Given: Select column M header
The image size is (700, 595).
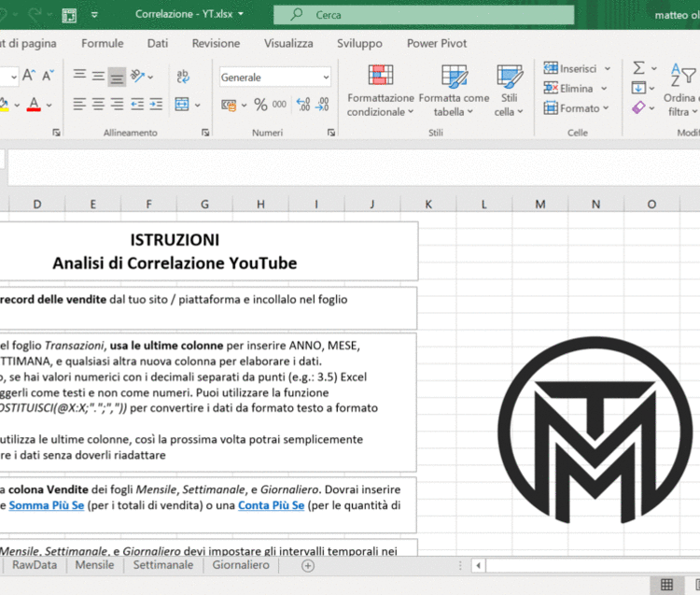Looking at the screenshot, I should (x=540, y=205).
